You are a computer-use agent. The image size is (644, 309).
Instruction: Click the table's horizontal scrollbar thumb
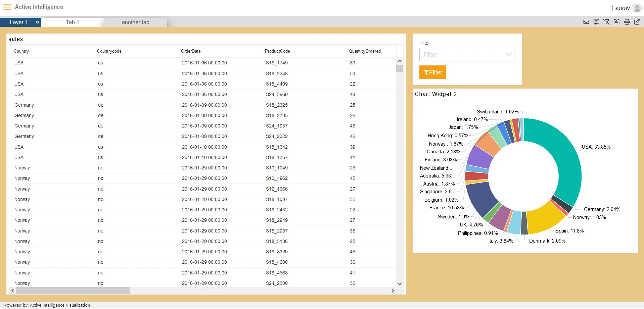click(73, 291)
